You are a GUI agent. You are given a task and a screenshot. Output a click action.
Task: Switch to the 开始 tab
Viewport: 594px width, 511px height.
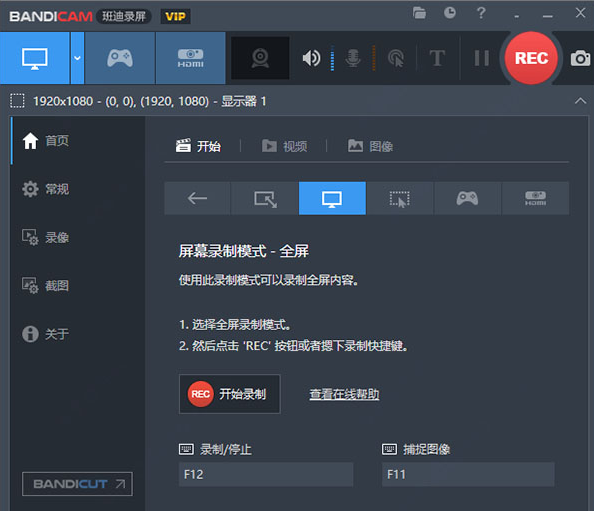point(198,146)
